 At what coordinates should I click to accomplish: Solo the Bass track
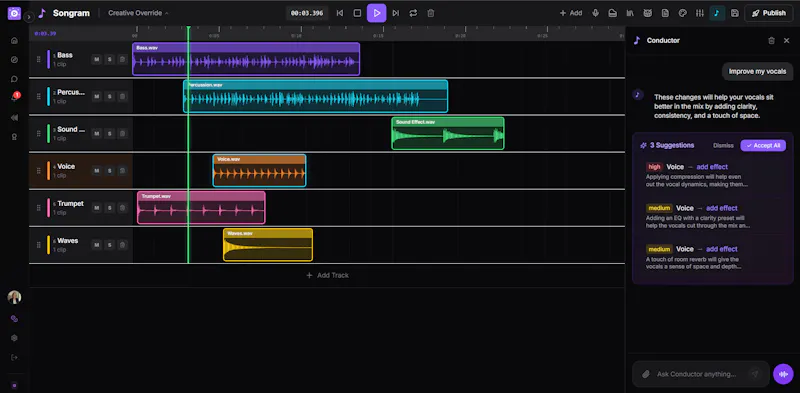point(109,59)
